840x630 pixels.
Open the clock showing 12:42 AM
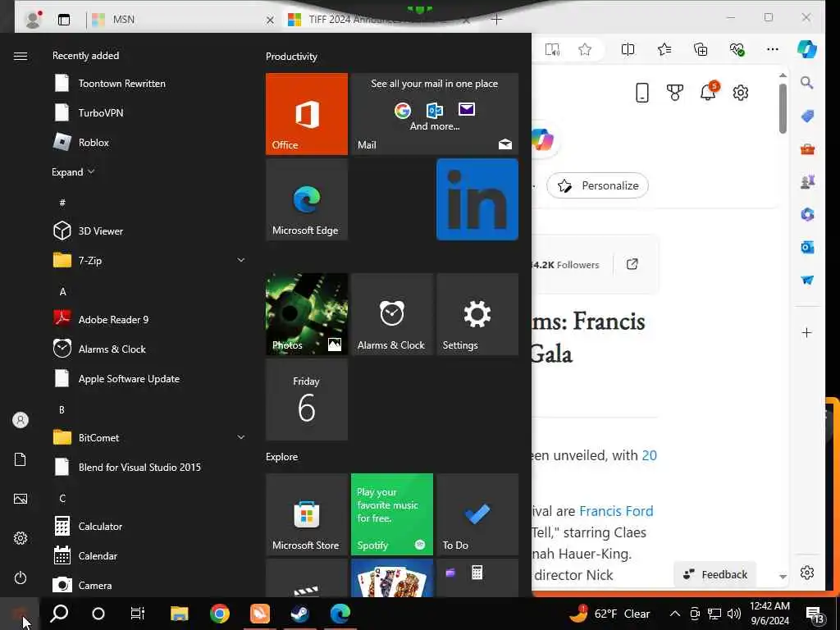click(x=769, y=614)
